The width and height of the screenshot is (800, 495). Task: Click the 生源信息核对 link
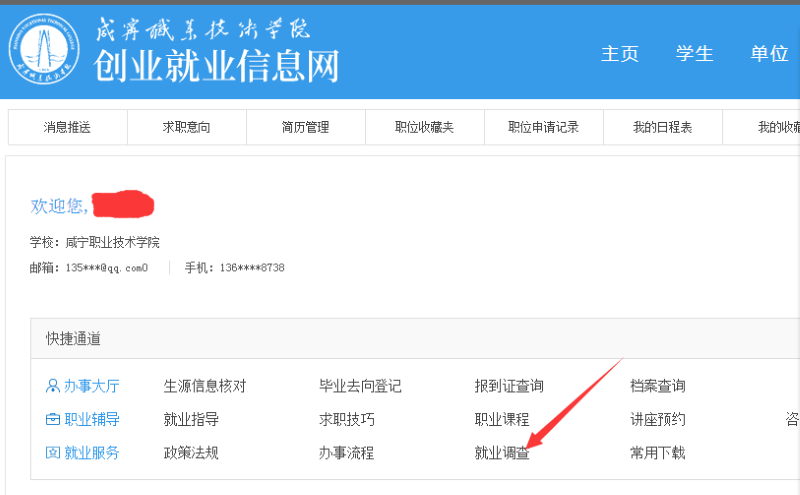pos(204,386)
